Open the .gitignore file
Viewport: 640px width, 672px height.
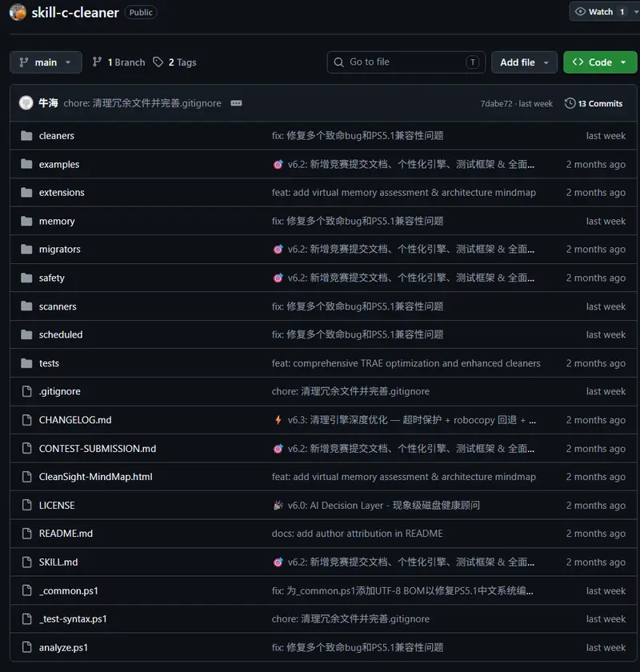tap(59, 391)
